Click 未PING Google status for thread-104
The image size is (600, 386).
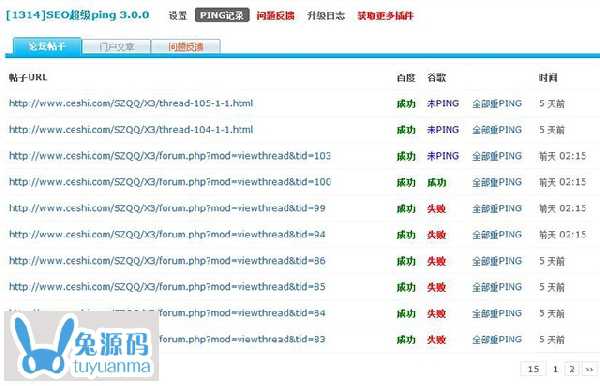443,130
